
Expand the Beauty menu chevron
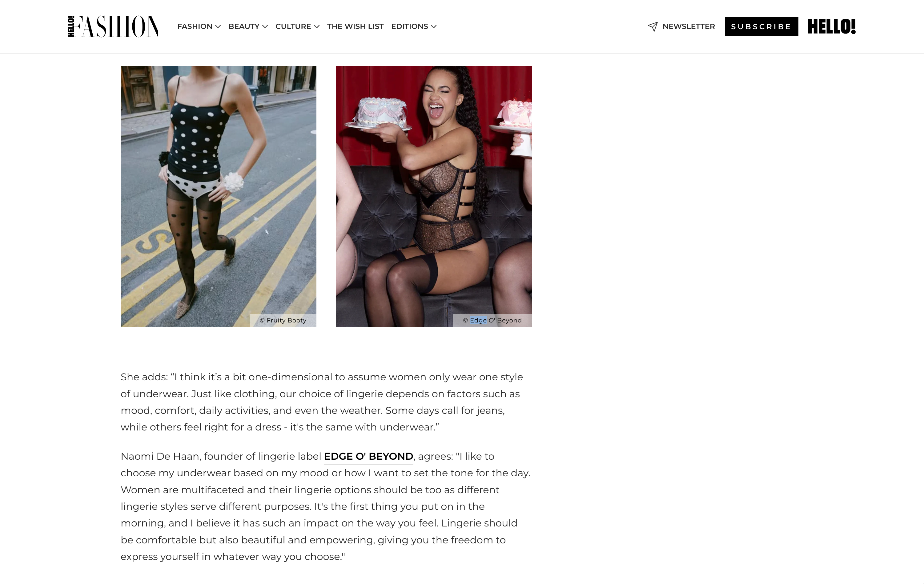265,26
